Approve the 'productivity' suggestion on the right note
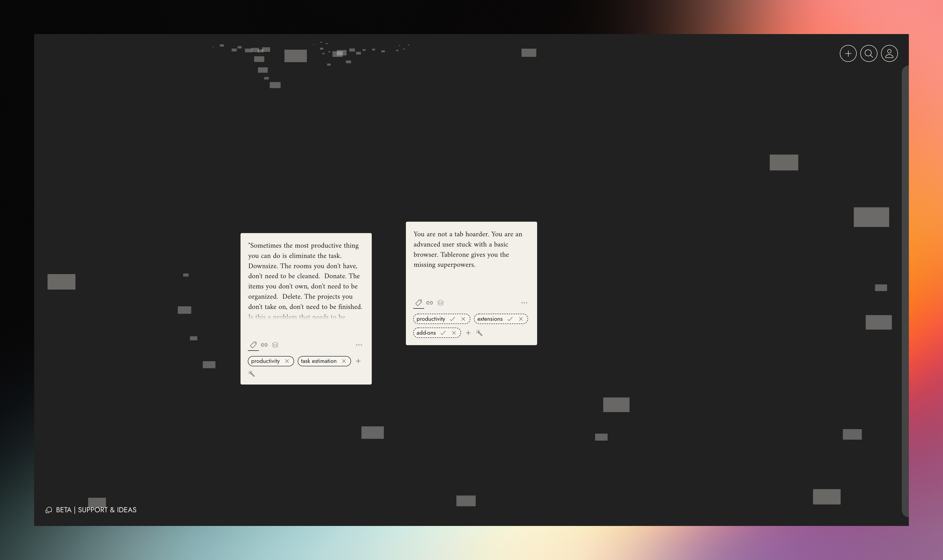Viewport: 943px width, 560px height. 453,319
